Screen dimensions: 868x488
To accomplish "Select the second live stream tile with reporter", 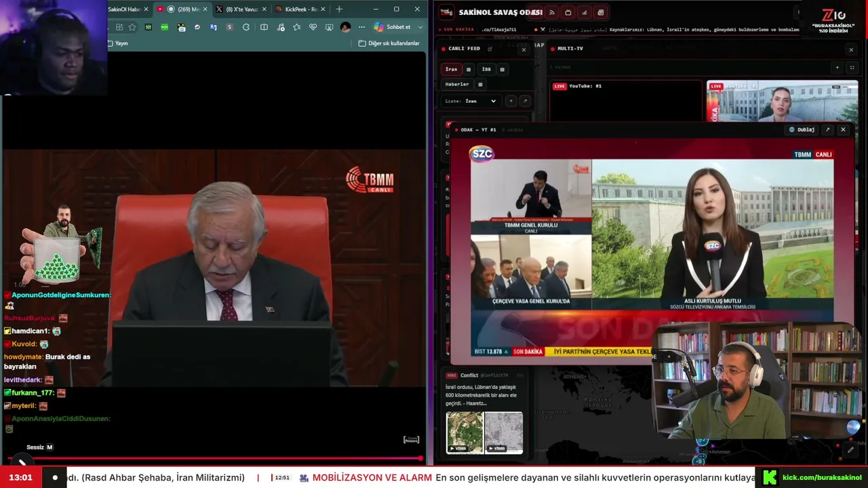I will click(x=782, y=102).
